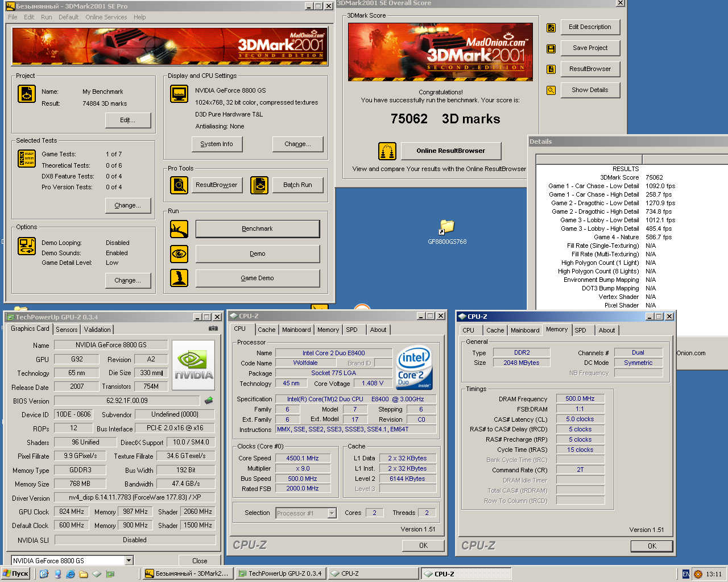
Task: Click the NVIDIA logo in GPU-Z
Action: [x=193, y=365]
